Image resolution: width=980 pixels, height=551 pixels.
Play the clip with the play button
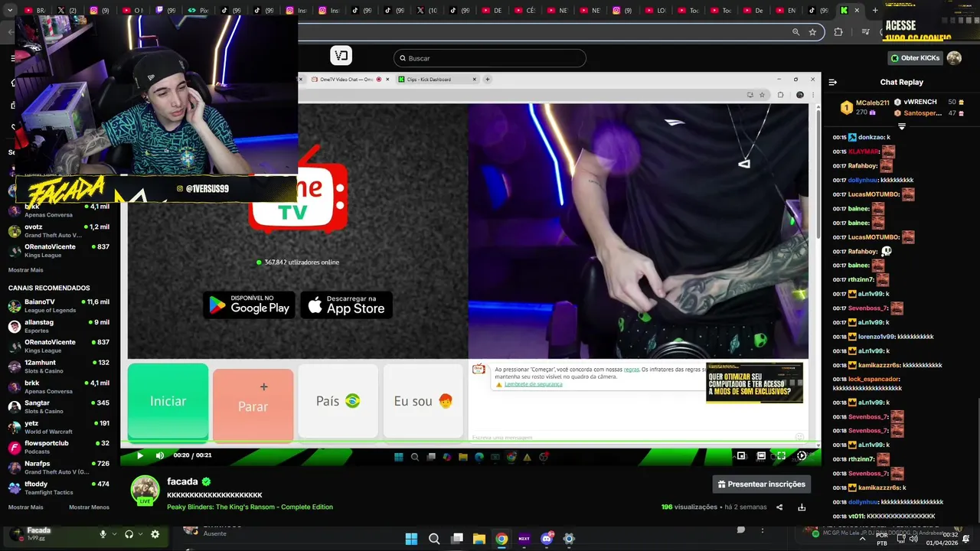pos(140,455)
